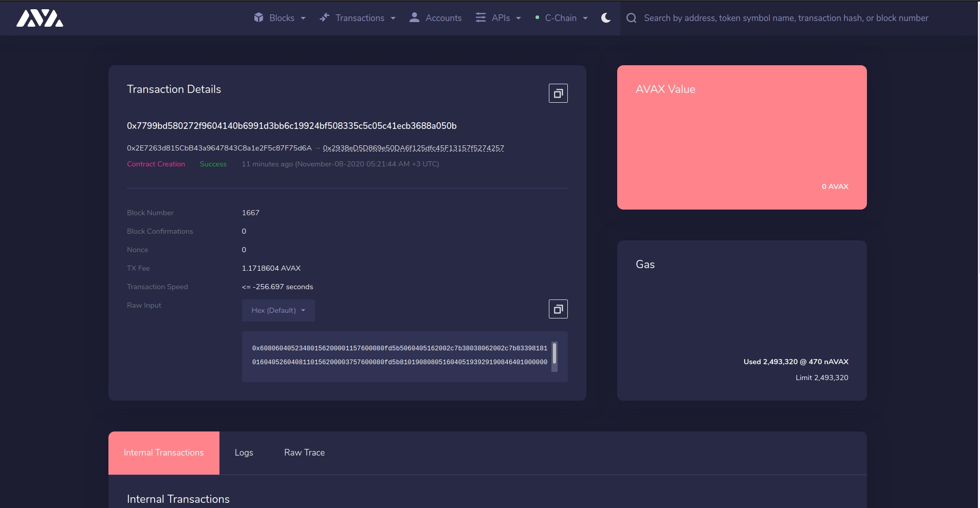Screen dimensions: 980x508
Task: Focus the address and hash search field
Action: 786,18
